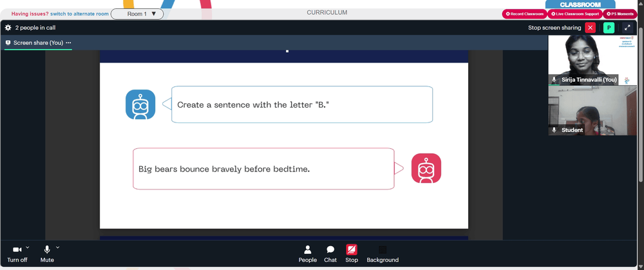Viewport: 644px width, 270px height.
Task: Expand camera options chevron
Action: click(28, 247)
